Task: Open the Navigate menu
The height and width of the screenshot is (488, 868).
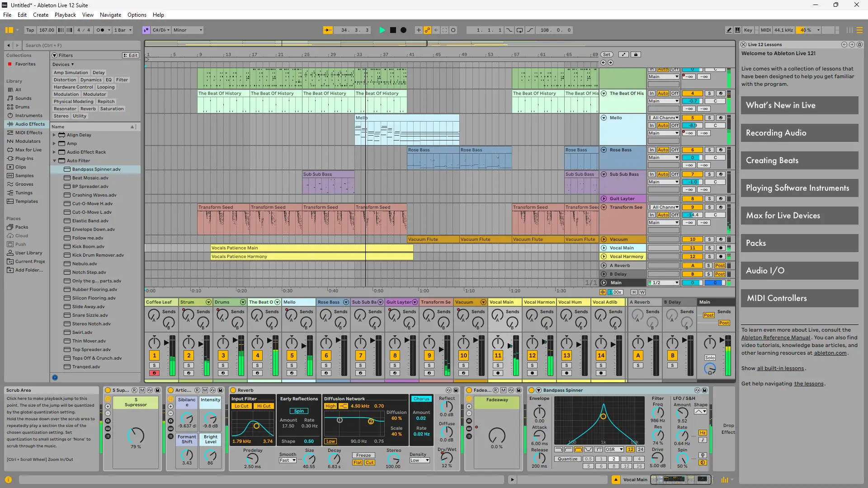Action: pos(110,15)
